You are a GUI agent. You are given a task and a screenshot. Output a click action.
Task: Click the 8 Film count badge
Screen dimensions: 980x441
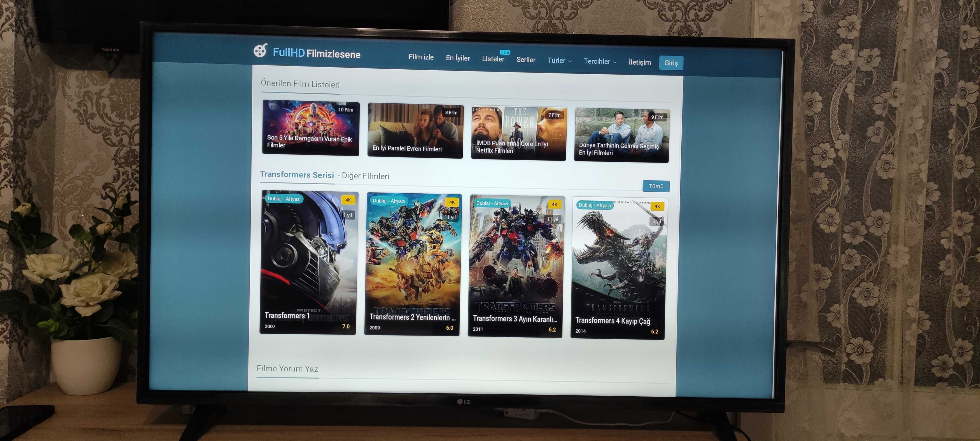point(451,113)
